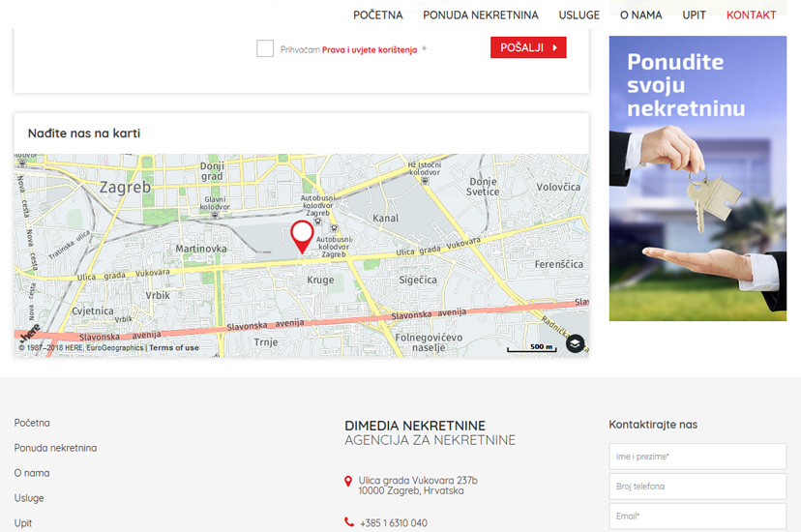
Task: Select Upit in the top menu
Action: pos(694,15)
